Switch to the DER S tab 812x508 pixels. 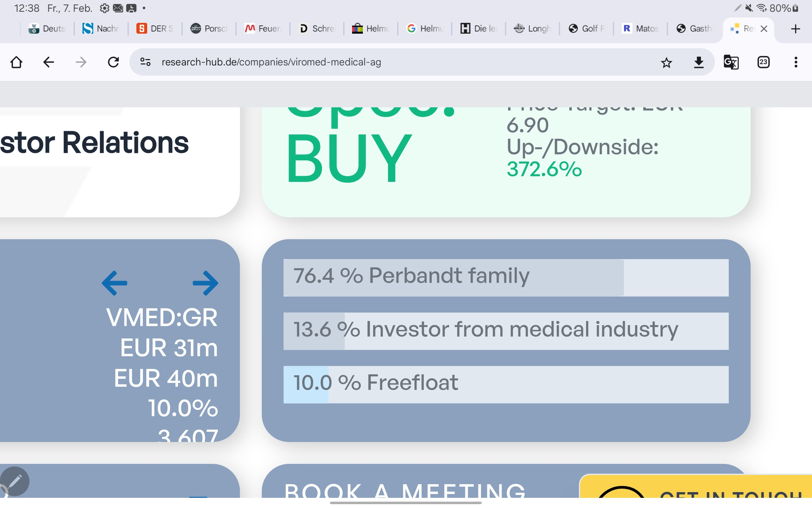pyautogui.click(x=155, y=29)
